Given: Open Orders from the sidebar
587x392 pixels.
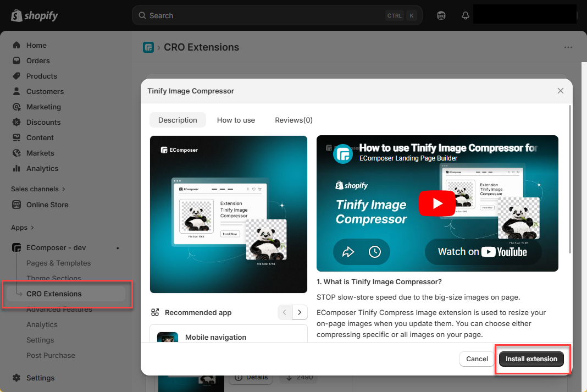Looking at the screenshot, I should [x=38, y=60].
